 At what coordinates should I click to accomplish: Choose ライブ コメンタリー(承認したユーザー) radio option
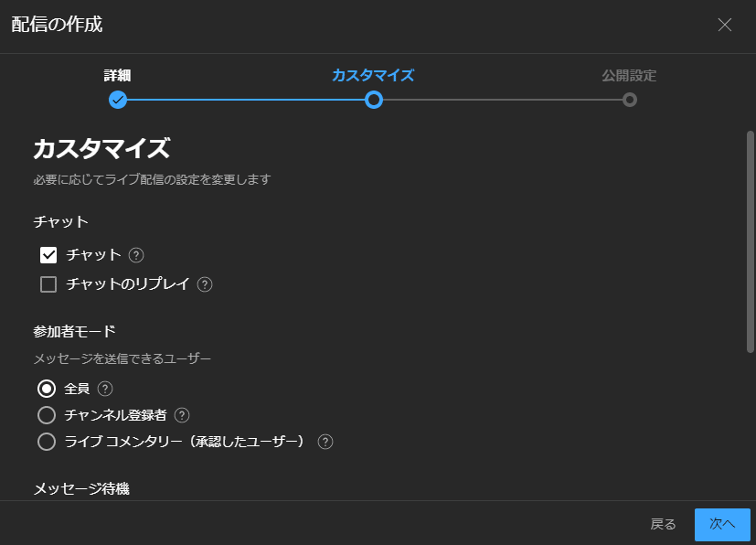point(47,442)
